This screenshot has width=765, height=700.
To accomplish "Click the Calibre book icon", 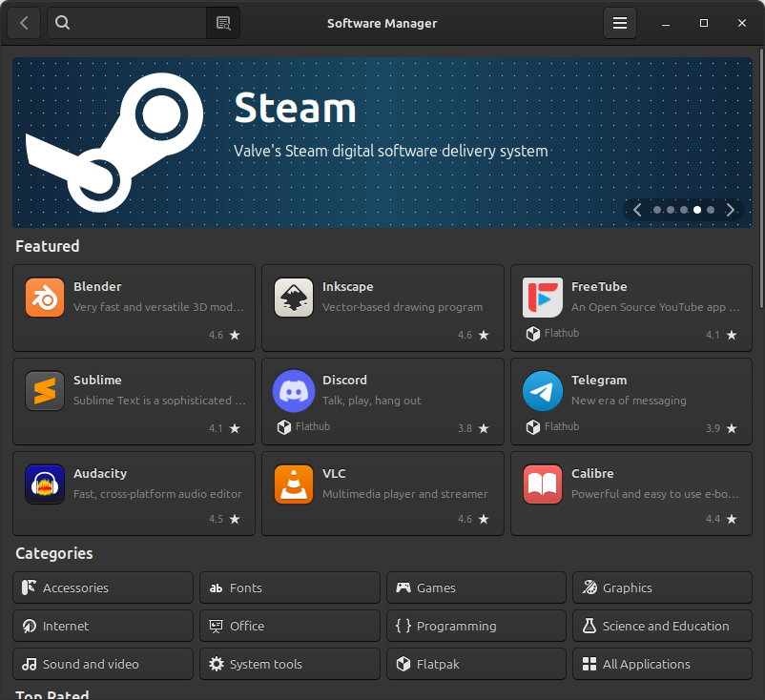I will coord(543,484).
